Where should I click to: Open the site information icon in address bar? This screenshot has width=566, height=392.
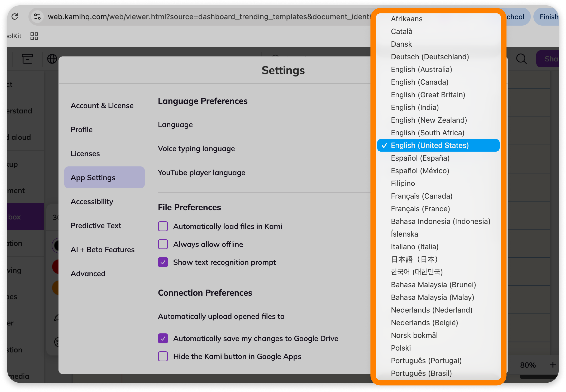(x=37, y=17)
